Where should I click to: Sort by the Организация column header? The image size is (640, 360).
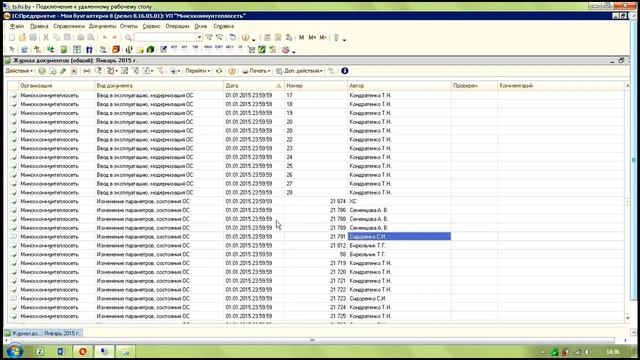[56, 86]
